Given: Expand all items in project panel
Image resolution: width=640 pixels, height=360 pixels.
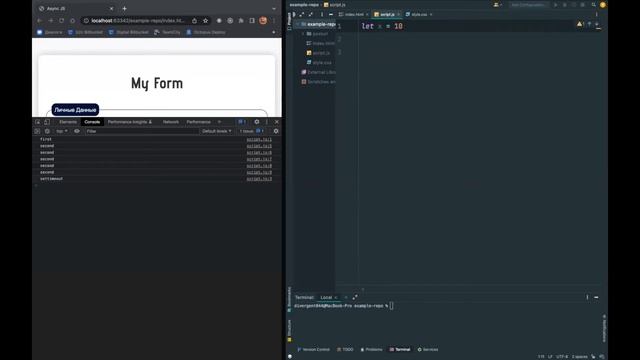Looking at the screenshot, I should pyautogui.click(x=302, y=14).
